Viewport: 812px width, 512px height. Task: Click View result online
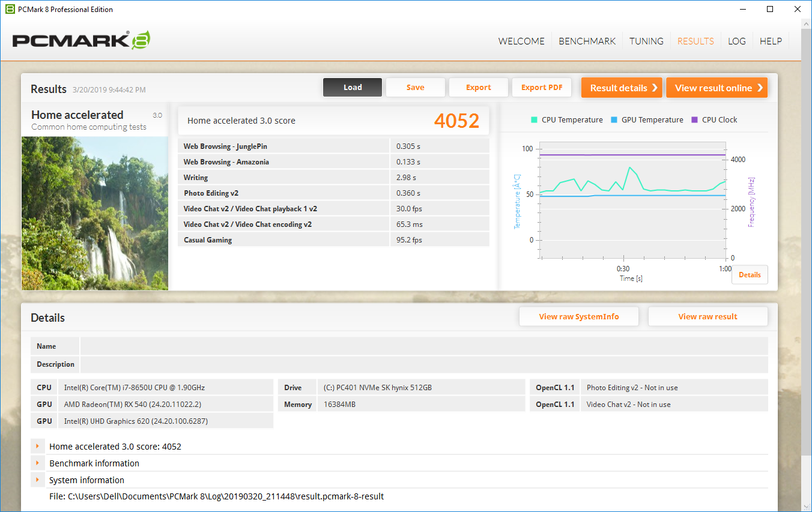pos(717,88)
